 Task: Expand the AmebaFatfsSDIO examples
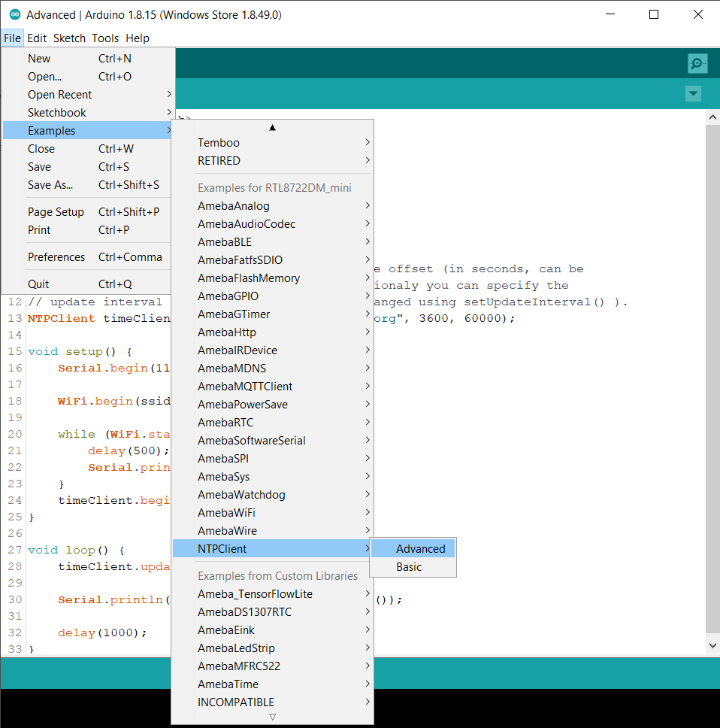tap(272, 260)
